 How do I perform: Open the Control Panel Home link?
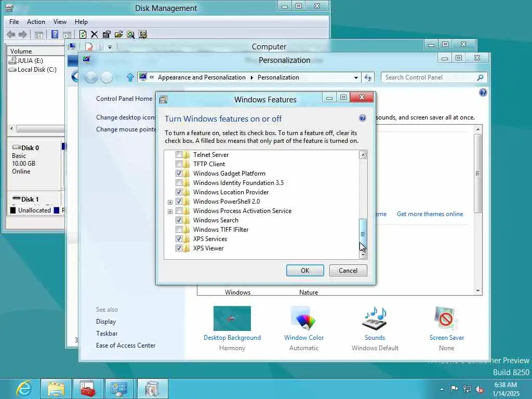tap(124, 99)
